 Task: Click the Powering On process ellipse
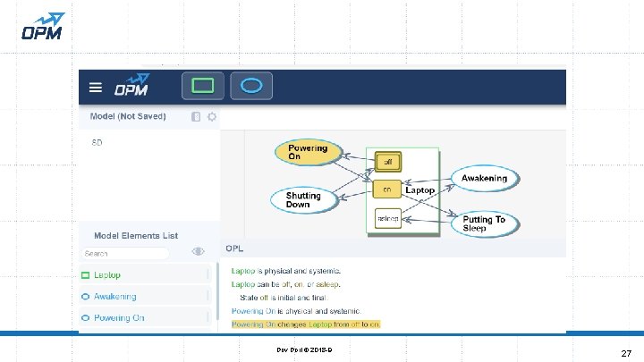point(309,152)
